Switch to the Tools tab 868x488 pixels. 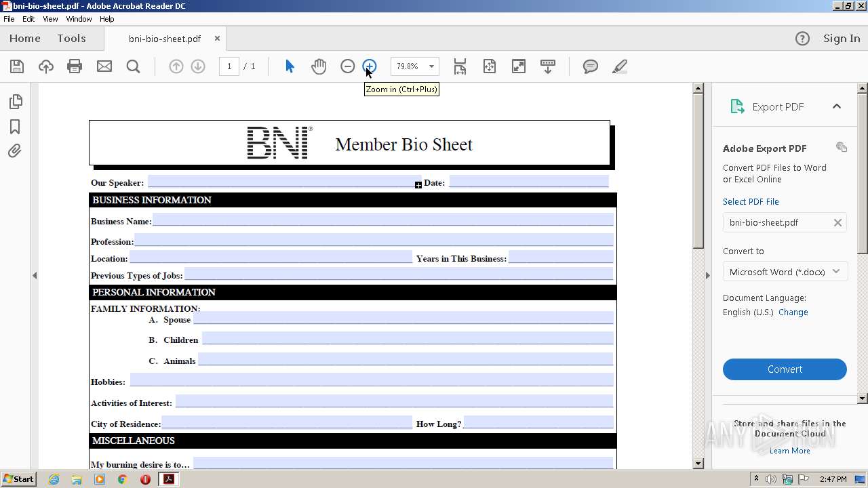(x=71, y=39)
